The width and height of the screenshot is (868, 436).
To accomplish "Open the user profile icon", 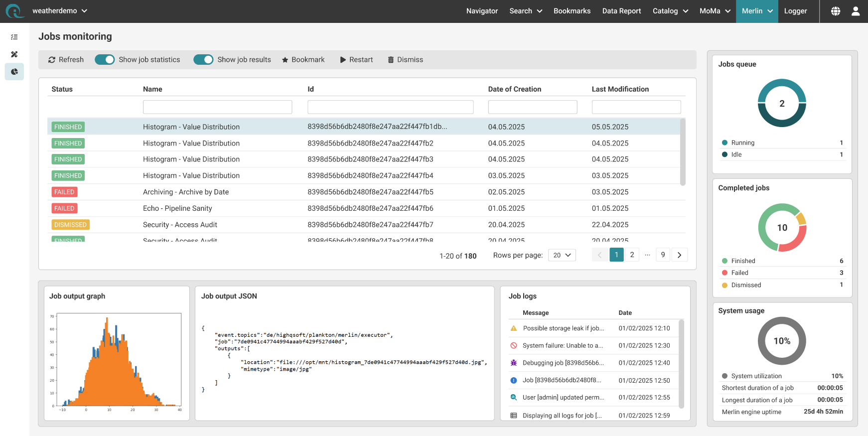I will pos(856,11).
